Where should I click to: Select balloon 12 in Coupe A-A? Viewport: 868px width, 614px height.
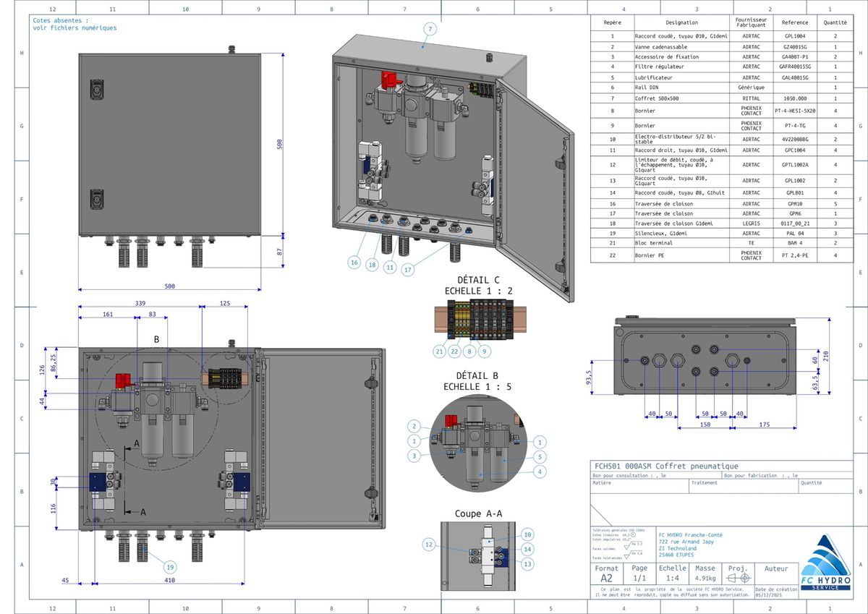[428, 545]
